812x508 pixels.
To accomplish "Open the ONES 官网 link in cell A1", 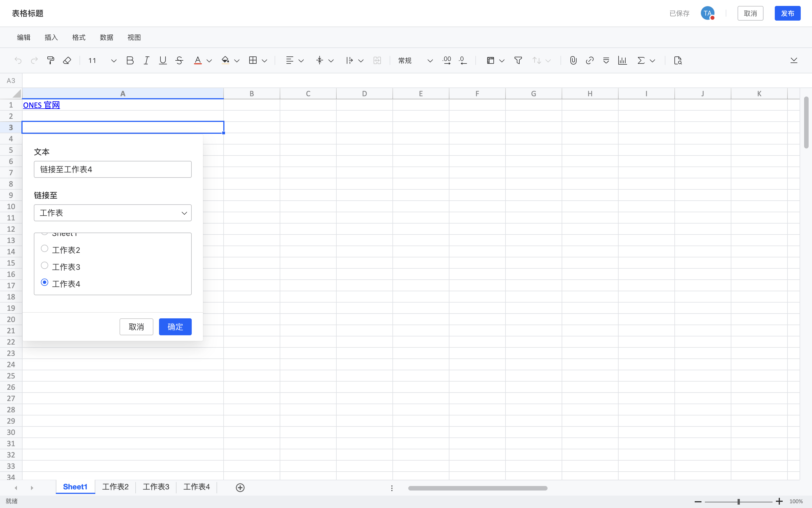I will [41, 105].
